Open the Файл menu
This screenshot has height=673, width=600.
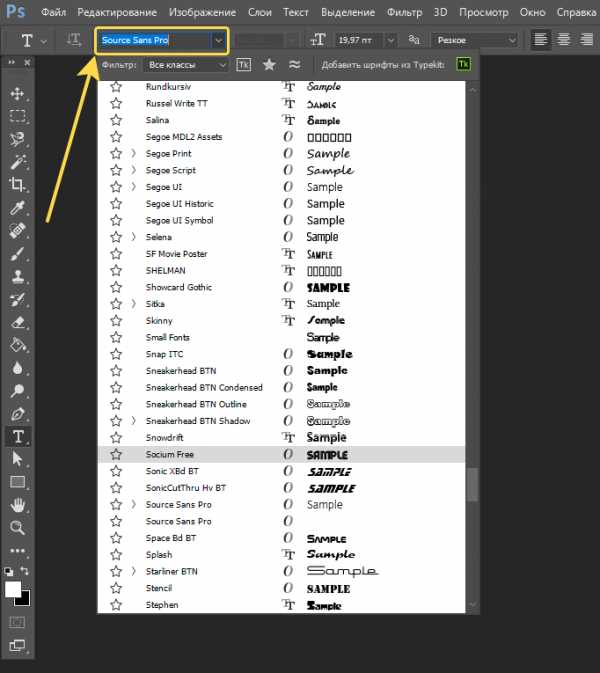54,12
